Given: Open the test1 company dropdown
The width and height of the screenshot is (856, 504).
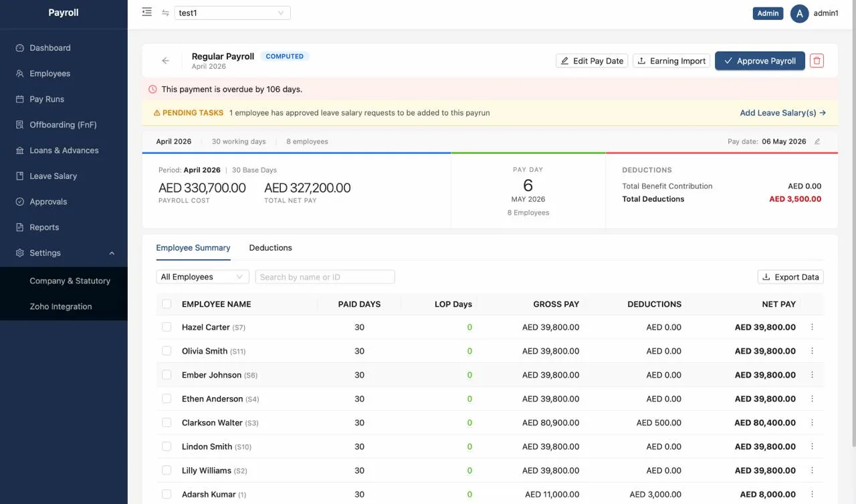Looking at the screenshot, I should 232,13.
